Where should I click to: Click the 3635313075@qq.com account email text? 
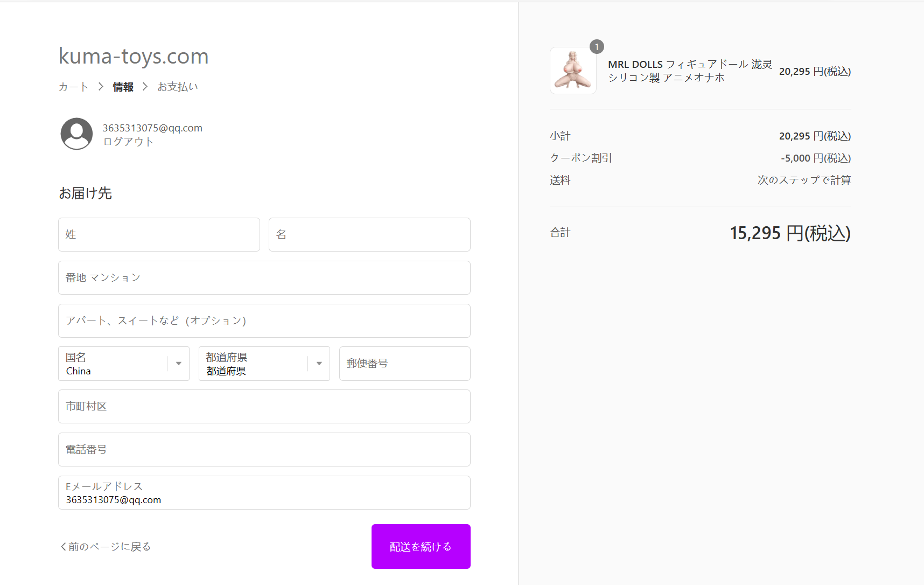pos(152,128)
